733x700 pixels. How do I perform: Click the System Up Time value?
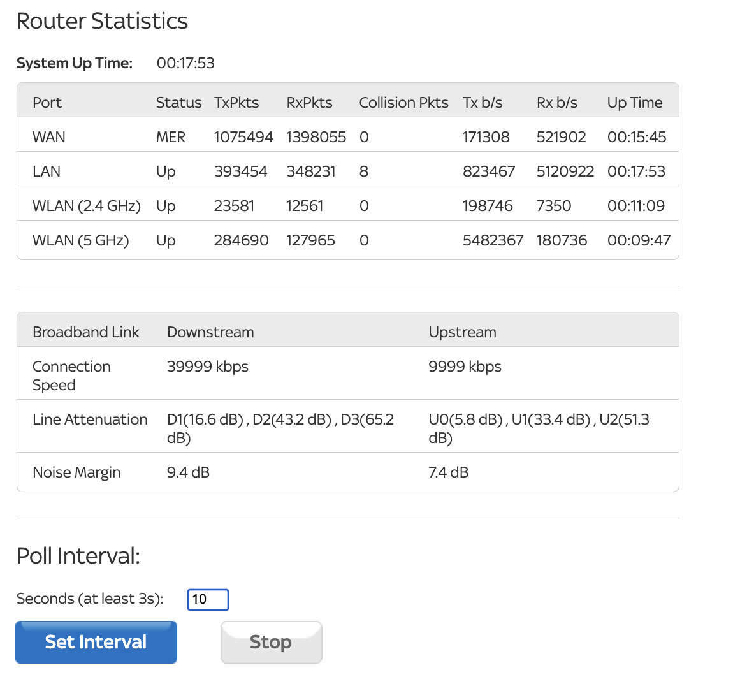pyautogui.click(x=185, y=63)
